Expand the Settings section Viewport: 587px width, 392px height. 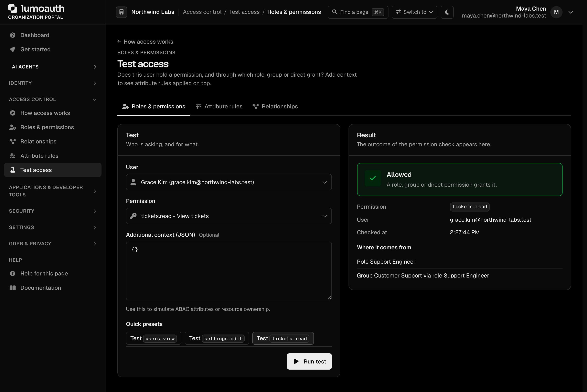point(53,227)
